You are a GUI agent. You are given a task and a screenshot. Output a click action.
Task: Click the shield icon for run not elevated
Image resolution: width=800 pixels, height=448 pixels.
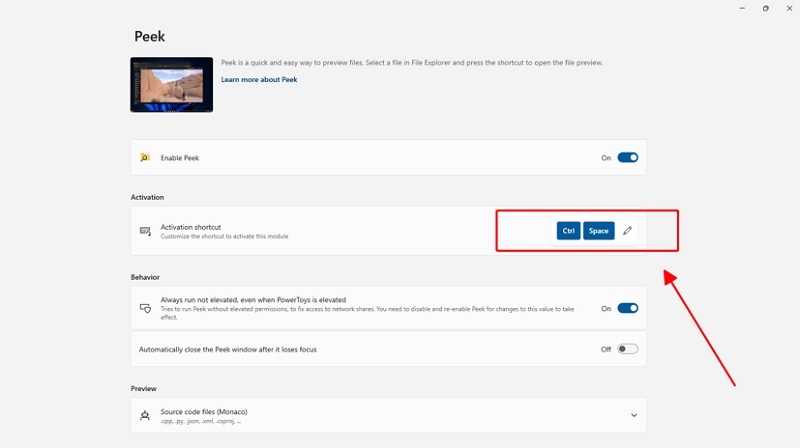point(145,309)
